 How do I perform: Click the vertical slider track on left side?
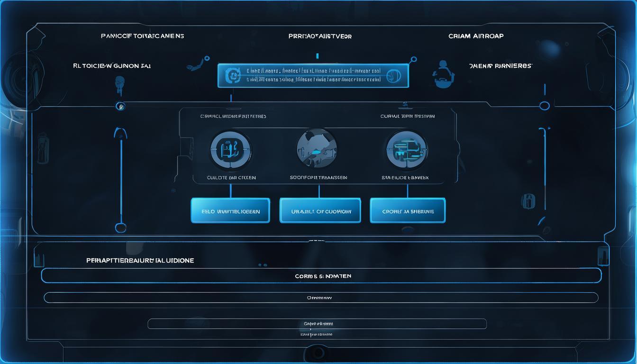[x=121, y=180]
